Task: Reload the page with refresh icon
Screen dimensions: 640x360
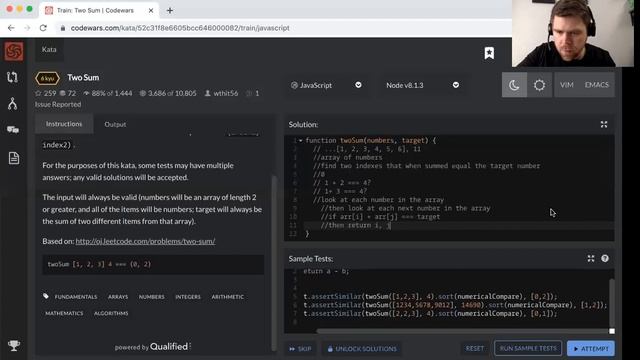Action: coord(43,28)
